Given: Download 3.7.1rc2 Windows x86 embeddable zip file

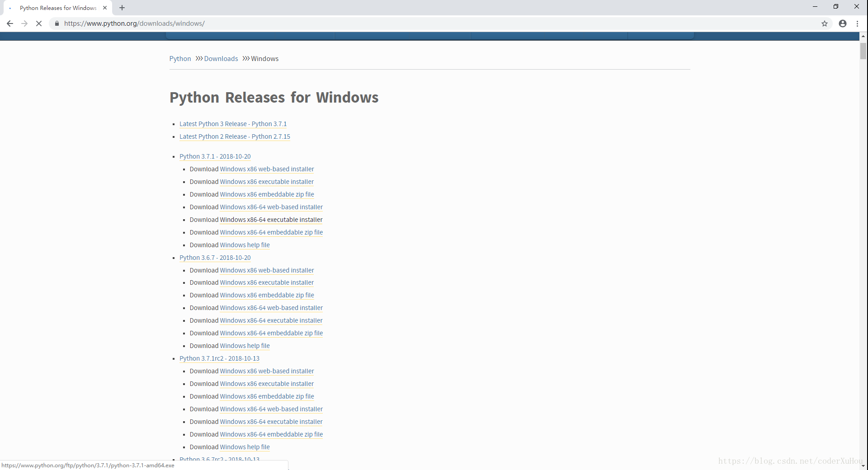Looking at the screenshot, I should coord(267,396).
